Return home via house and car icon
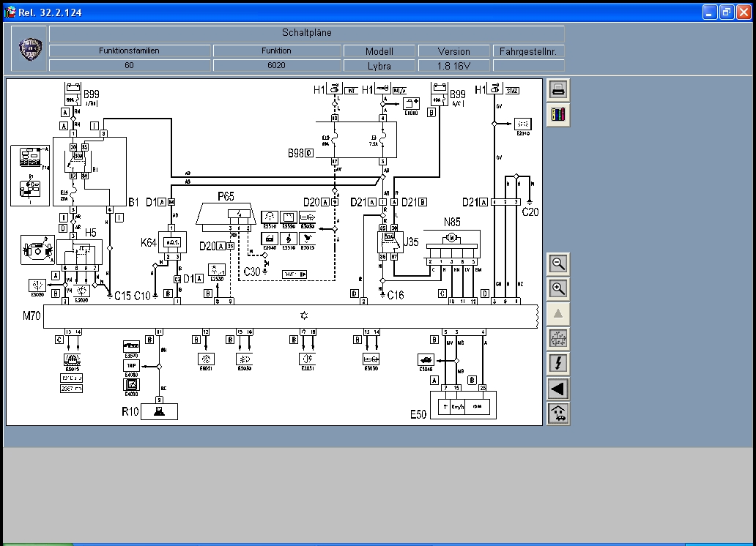Viewport: 756px width, 546px height. pyautogui.click(x=558, y=414)
